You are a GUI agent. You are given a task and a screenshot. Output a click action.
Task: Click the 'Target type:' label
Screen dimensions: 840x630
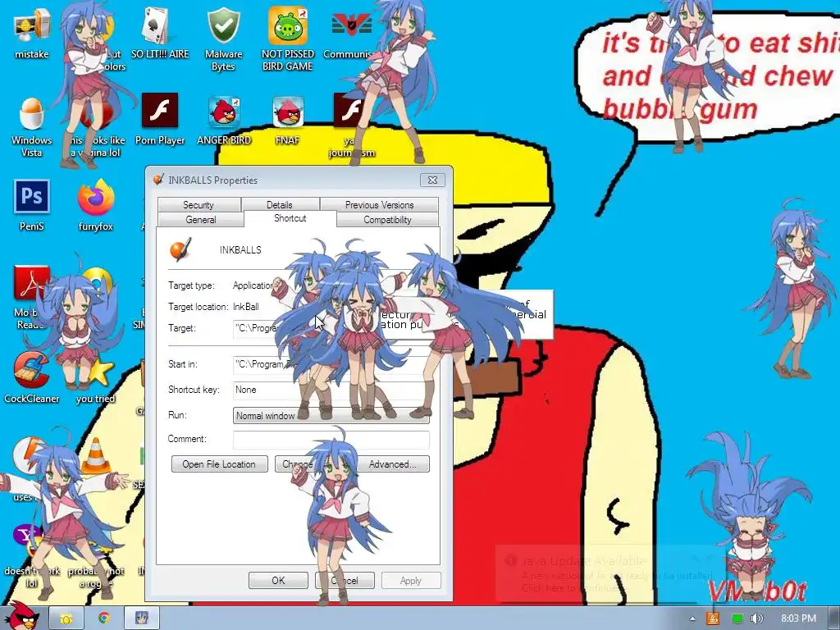click(191, 285)
